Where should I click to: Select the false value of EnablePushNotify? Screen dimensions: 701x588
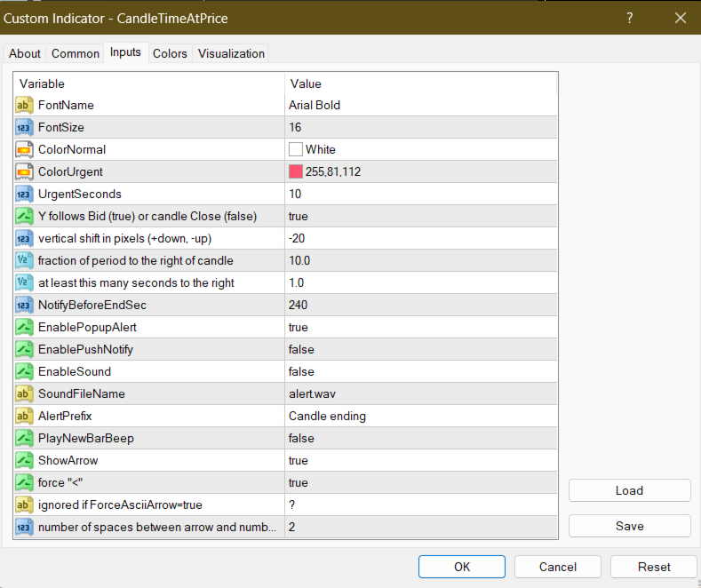(301, 349)
